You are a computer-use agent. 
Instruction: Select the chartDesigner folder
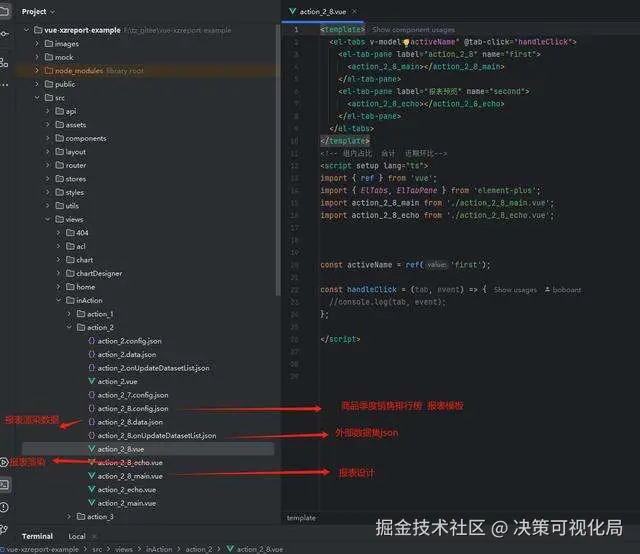point(99,273)
